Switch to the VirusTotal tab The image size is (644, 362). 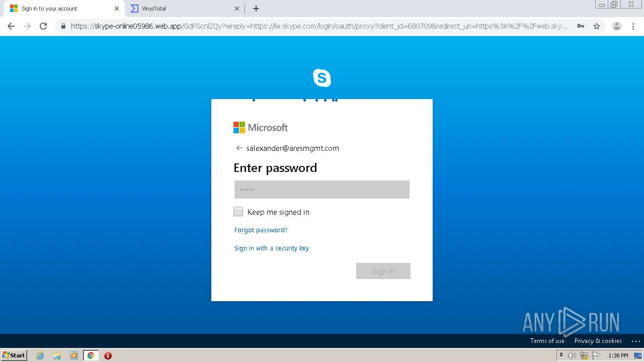point(184,9)
